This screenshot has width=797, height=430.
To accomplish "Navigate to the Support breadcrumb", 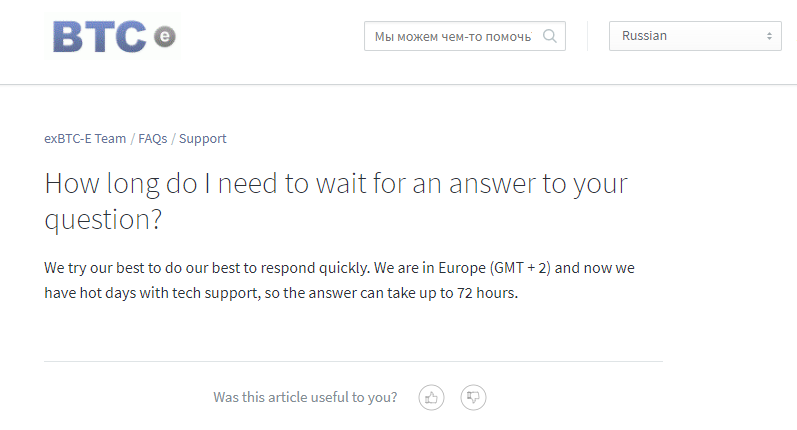I will pos(202,139).
